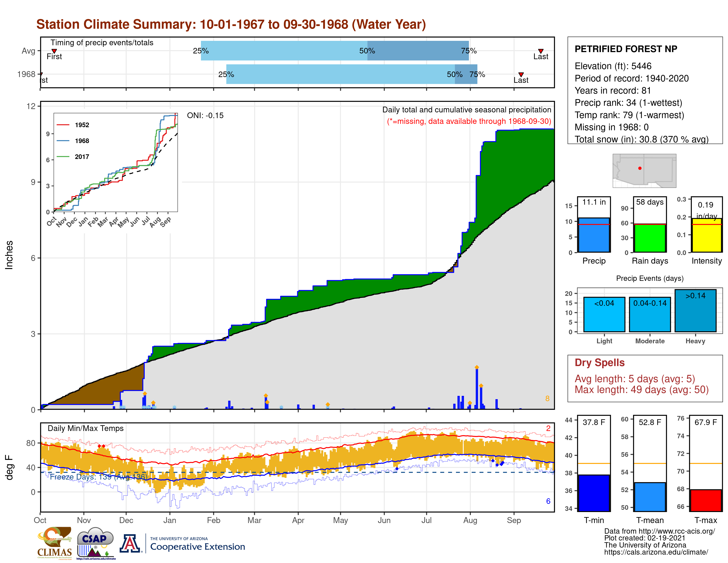Click the 67.9 F T-max value
Viewport: 728px width, 563px height.
[706, 422]
